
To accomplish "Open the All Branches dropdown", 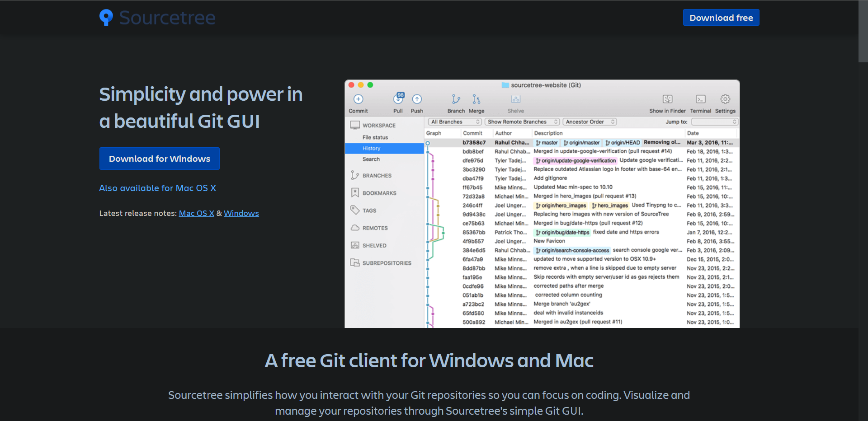I will click(455, 122).
